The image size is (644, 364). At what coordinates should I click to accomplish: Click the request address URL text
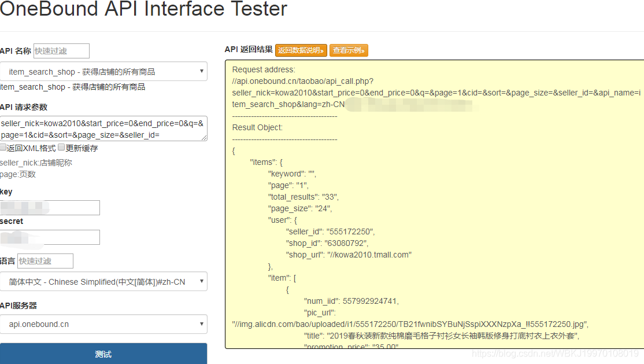(x=436, y=93)
